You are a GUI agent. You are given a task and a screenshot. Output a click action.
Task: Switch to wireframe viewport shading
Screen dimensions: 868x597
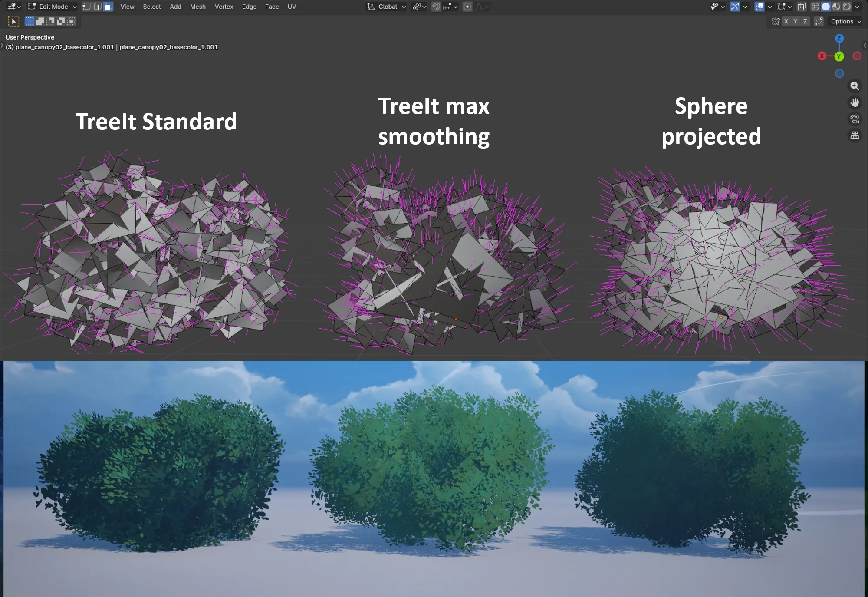coord(815,7)
